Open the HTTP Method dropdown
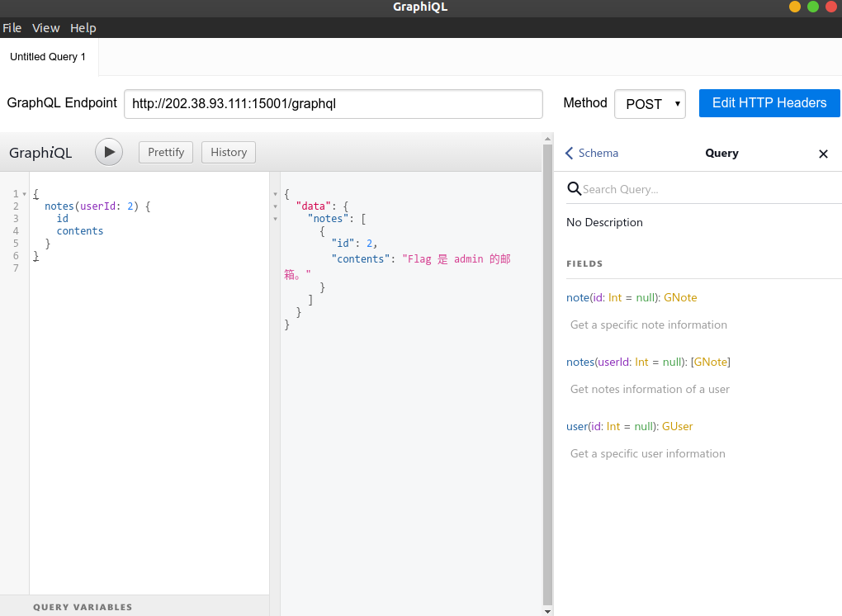The height and width of the screenshot is (616, 842). point(650,104)
